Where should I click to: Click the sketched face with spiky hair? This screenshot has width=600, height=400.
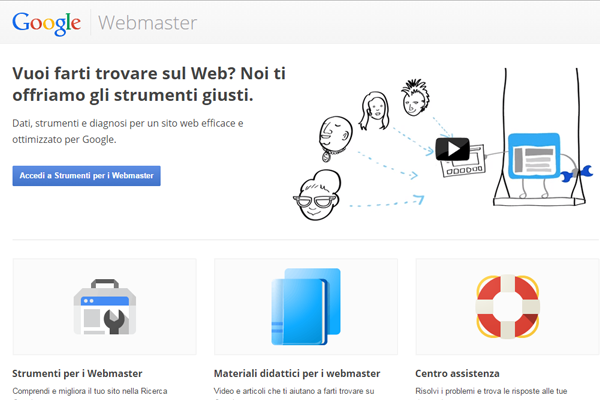[x=415, y=98]
